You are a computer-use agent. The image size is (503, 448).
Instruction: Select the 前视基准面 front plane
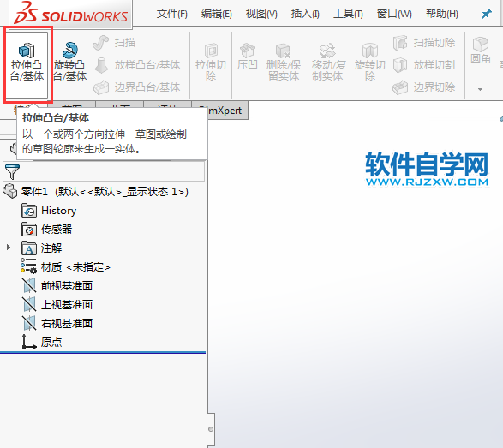coord(57,286)
